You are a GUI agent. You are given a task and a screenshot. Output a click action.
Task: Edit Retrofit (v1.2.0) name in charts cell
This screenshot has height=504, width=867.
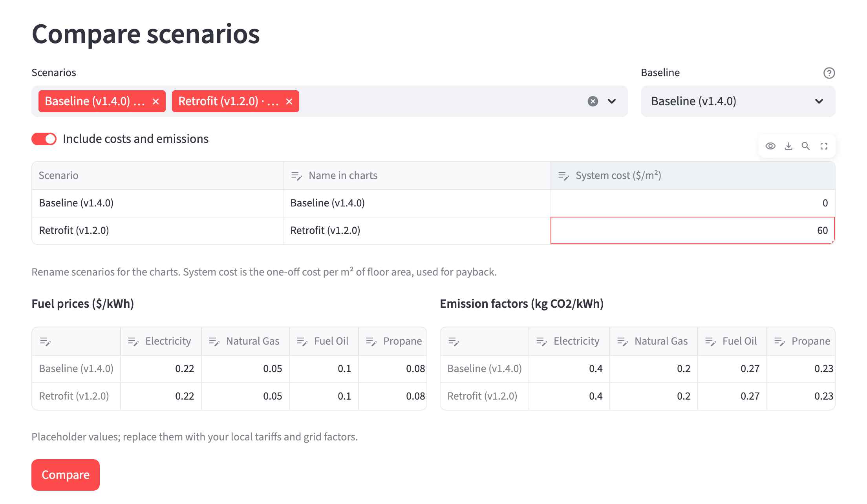[x=417, y=230]
